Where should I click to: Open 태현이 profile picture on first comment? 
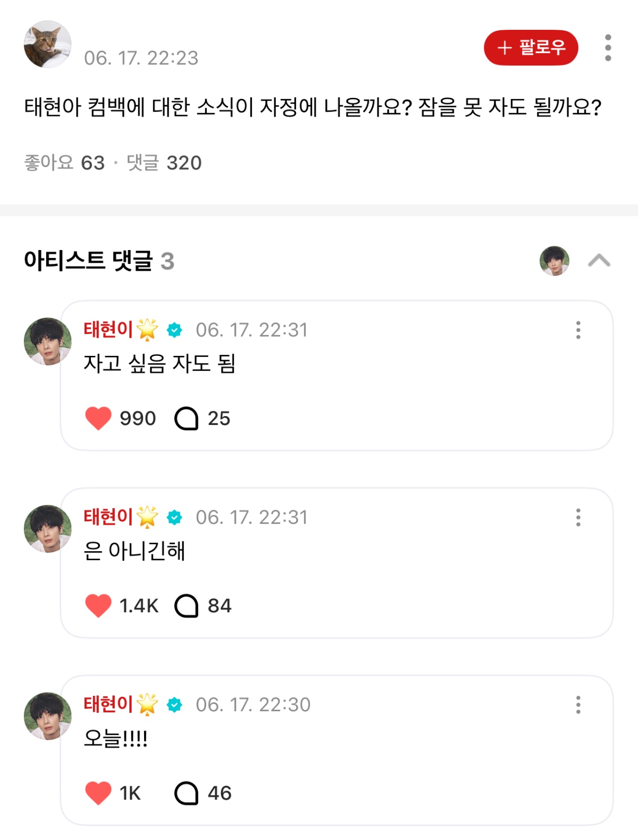coord(48,342)
